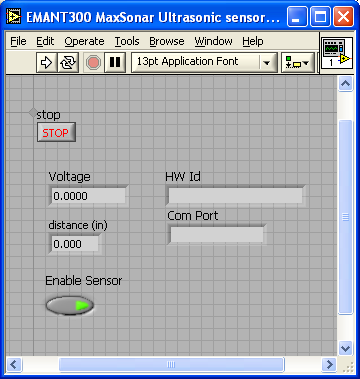Toggle the Enable Sensor switch

click(x=70, y=305)
